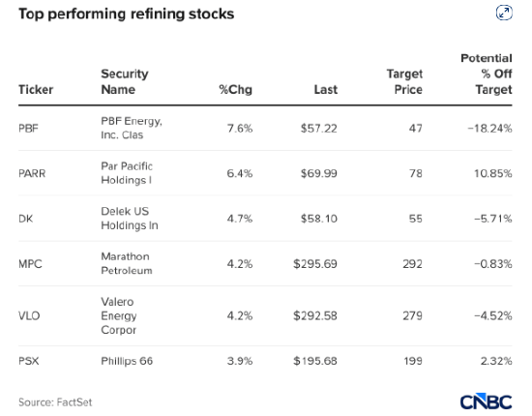Select the PBF ticker cell
Viewport: 532px width, 416px height.
pos(28,129)
